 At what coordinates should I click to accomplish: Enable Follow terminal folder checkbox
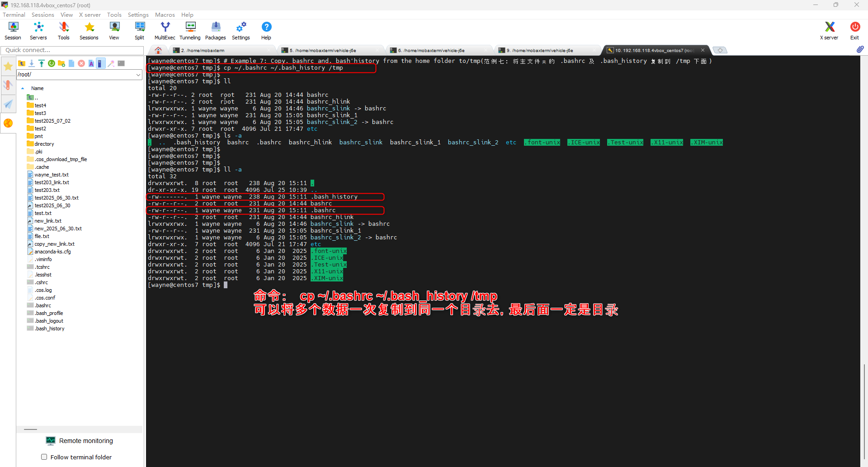pos(44,457)
